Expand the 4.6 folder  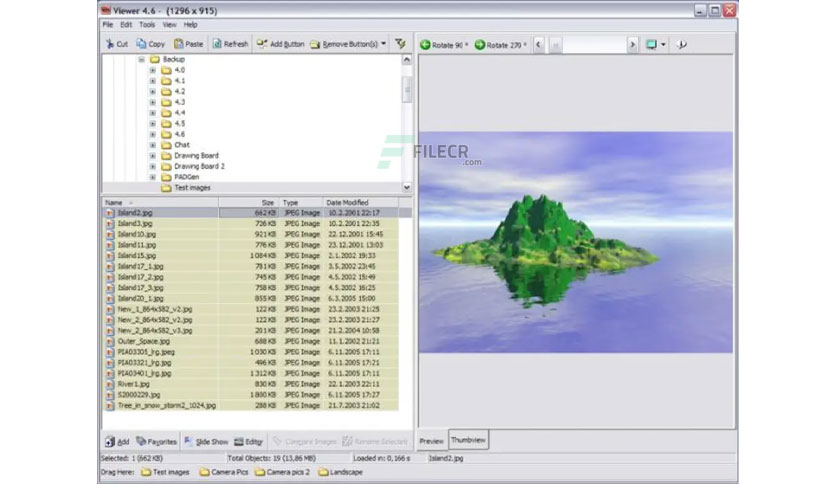152,134
